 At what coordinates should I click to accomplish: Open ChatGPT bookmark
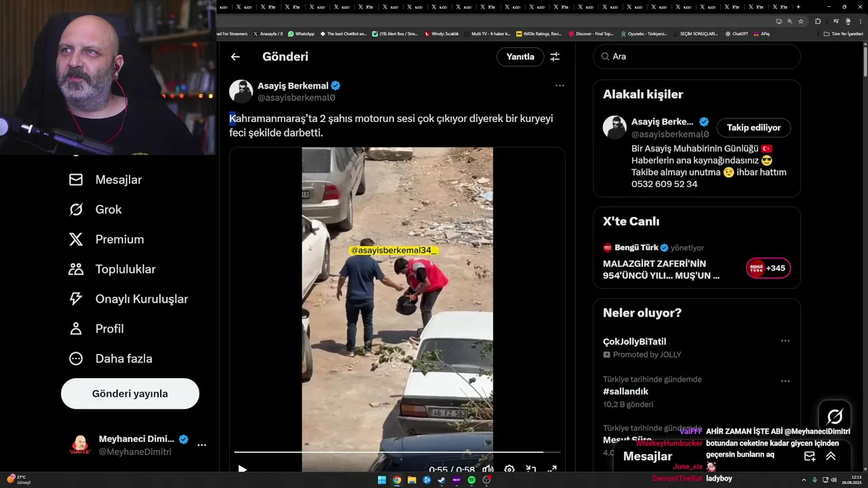coord(736,34)
